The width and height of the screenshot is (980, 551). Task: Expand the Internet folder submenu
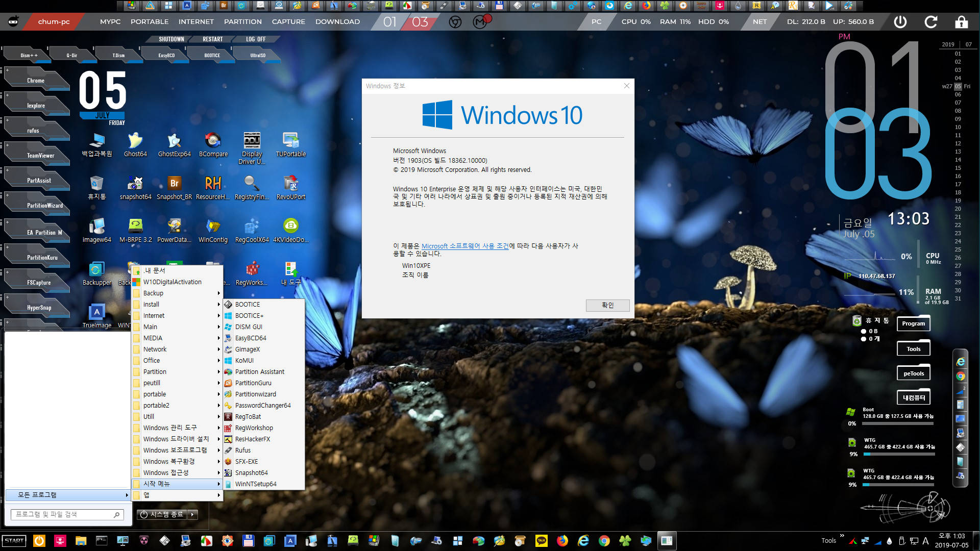177,316
